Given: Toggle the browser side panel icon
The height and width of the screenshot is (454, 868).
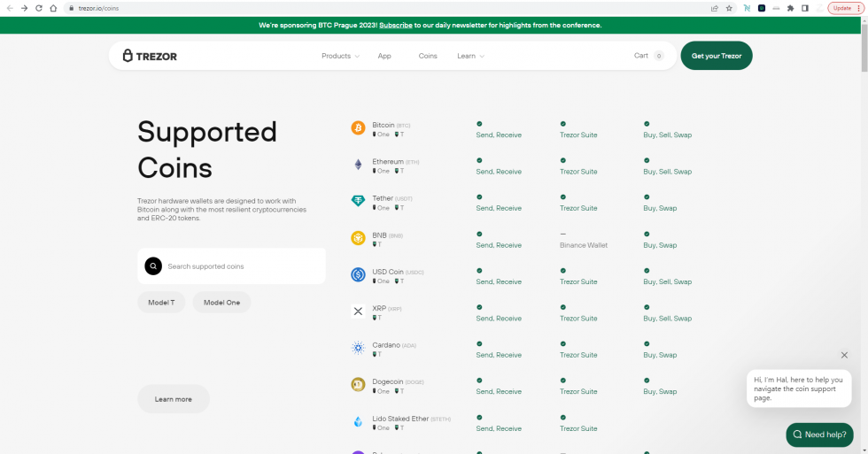Looking at the screenshot, I should [x=805, y=8].
